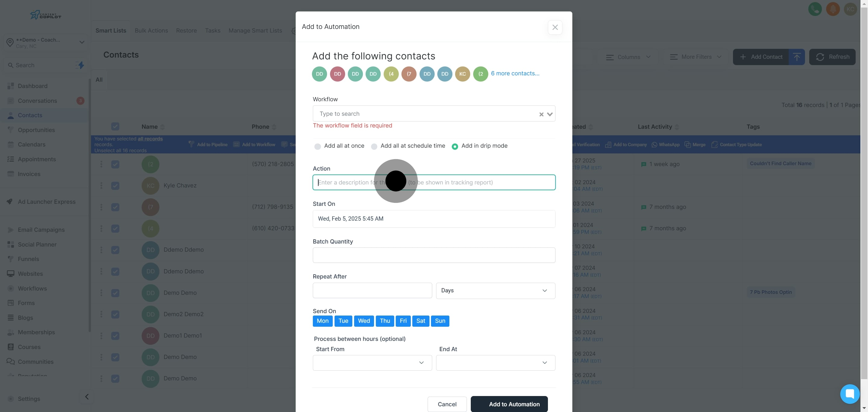The height and width of the screenshot is (412, 868).
Task: Uncheck the Kyle Chavez row checkbox
Action: click(115, 186)
